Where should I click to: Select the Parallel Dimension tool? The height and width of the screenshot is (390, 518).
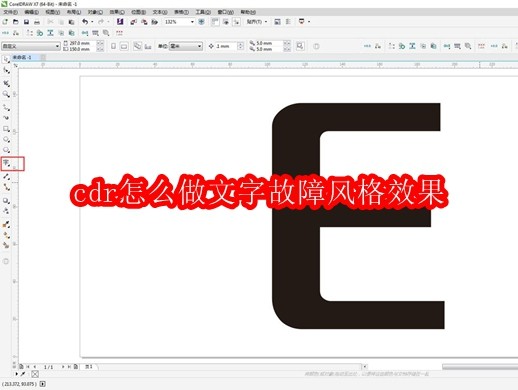[x=6, y=177]
